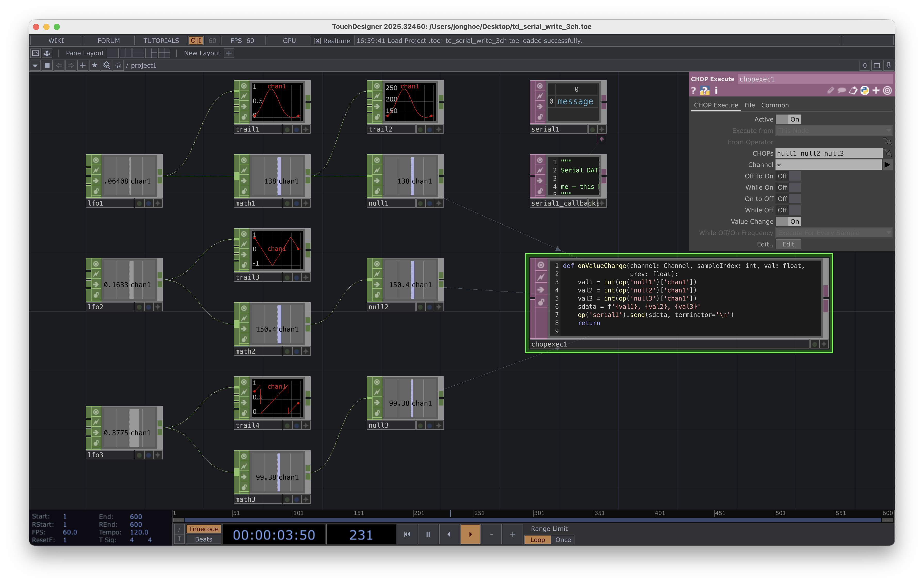Expand the Channel menu arrow
The width and height of the screenshot is (924, 584).
coord(887,165)
